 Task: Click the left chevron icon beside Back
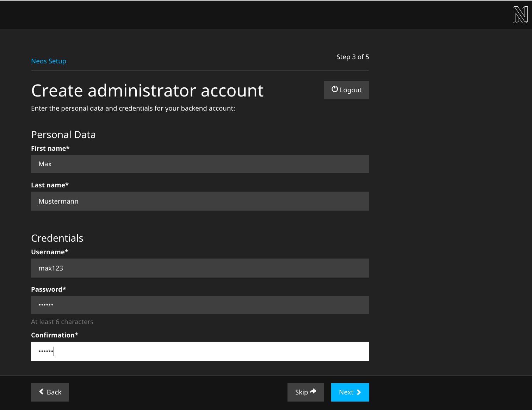(42, 392)
